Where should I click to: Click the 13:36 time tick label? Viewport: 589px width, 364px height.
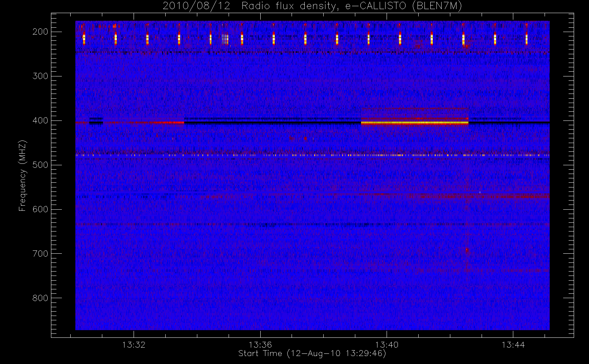(260, 345)
